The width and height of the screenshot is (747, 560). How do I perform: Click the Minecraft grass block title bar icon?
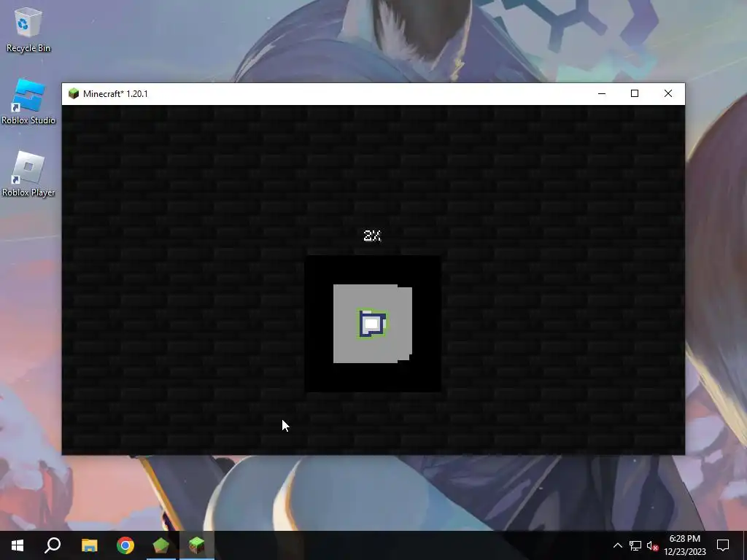[x=74, y=94]
